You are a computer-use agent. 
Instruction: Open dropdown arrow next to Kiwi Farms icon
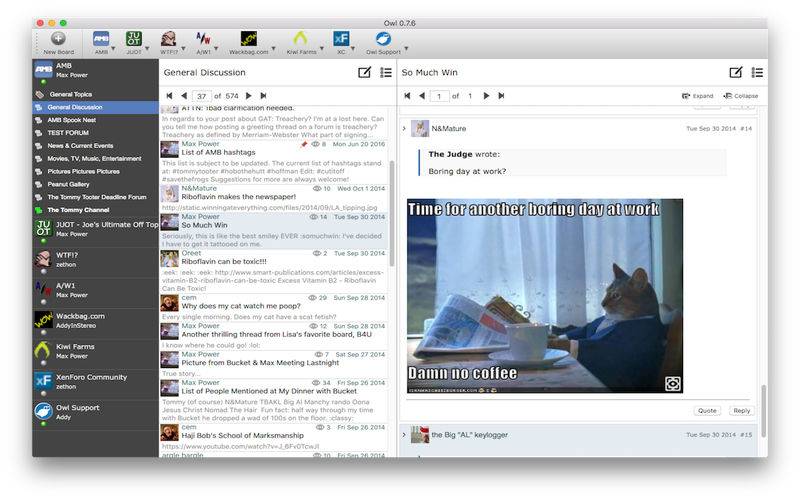pyautogui.click(x=321, y=48)
